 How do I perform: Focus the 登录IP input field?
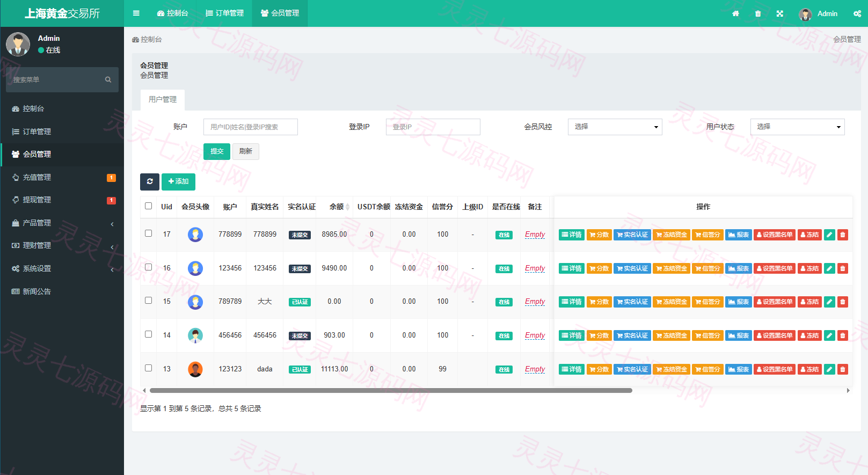click(433, 127)
